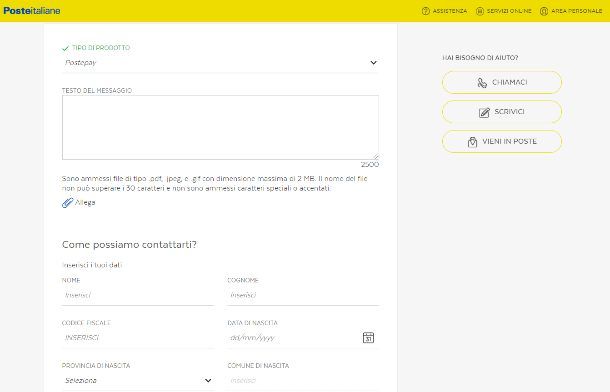
Task: Open the Seleziona province combo box
Action: 138,380
